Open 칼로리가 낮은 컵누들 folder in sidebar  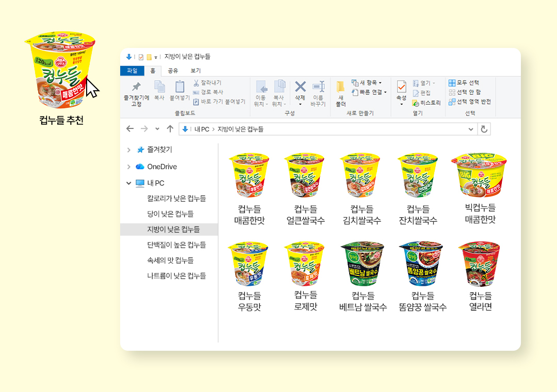[176, 198]
